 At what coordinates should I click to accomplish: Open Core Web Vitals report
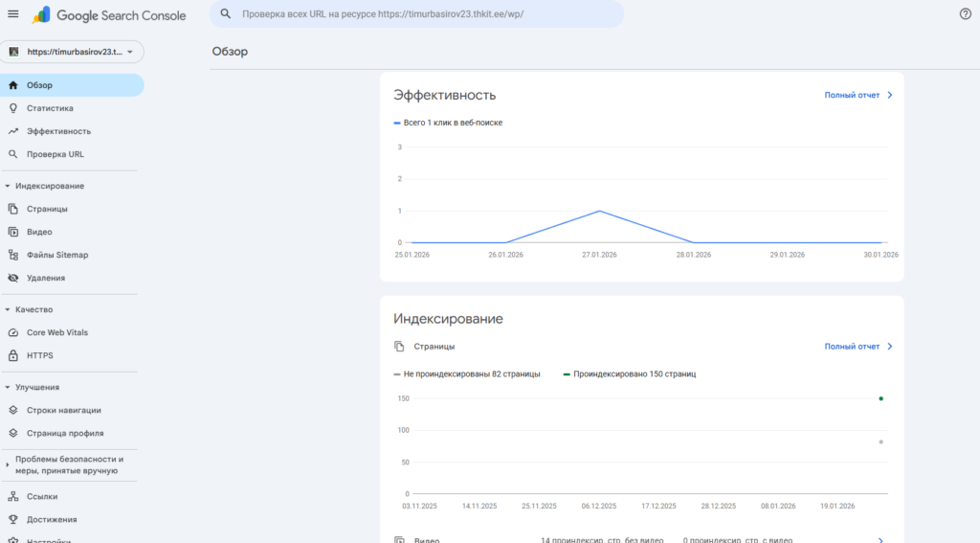tap(56, 332)
